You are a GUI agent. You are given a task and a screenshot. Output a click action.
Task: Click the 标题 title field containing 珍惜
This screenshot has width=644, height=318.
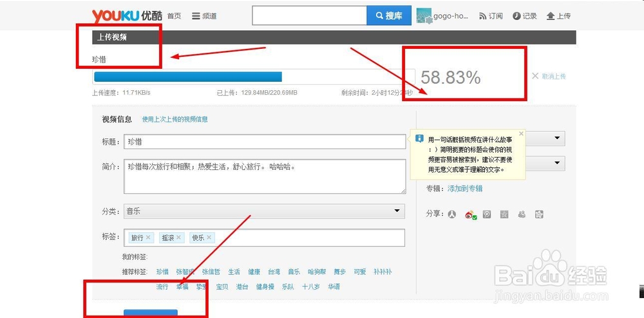pos(265,142)
